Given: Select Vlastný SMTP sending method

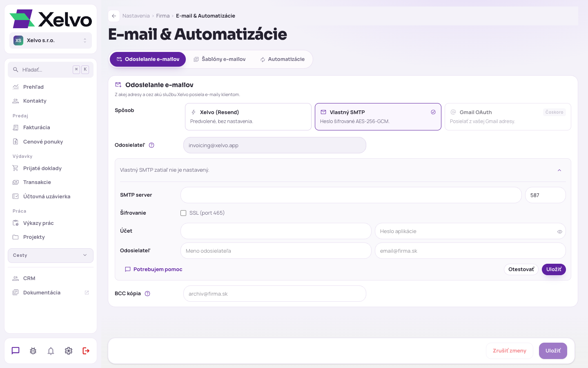Looking at the screenshot, I should click(378, 117).
